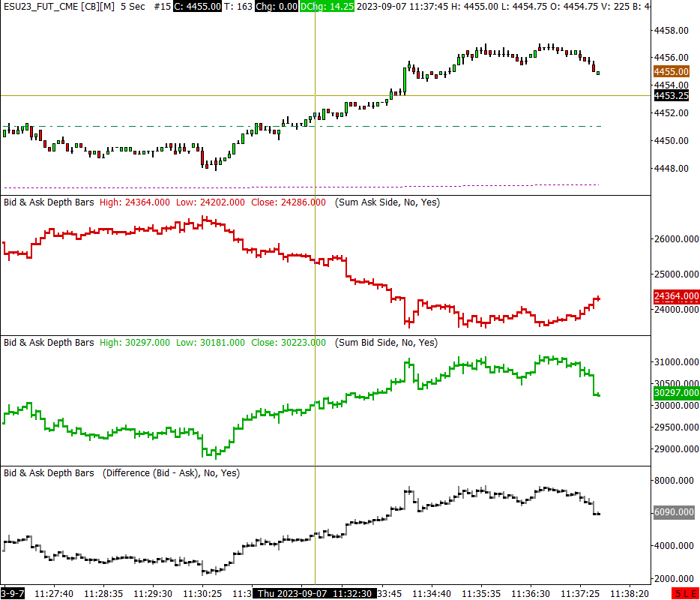Click the green 'Low: 30181.000' study value
The image size is (700, 600).
[x=211, y=343]
